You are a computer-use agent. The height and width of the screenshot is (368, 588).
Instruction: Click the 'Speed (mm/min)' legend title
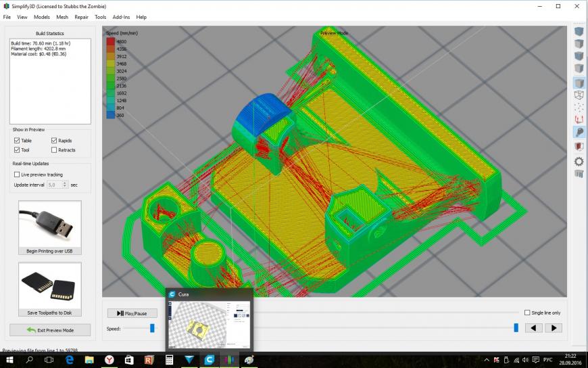point(122,33)
